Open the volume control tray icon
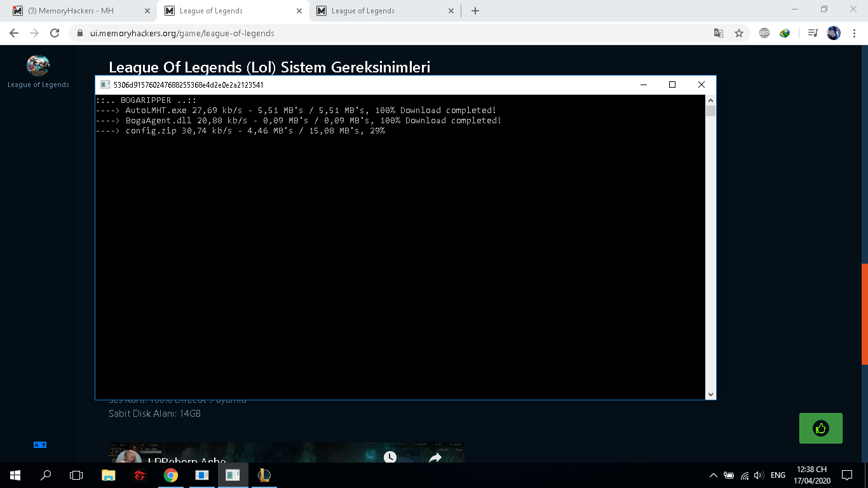Screen dimensions: 868x488 759,475
